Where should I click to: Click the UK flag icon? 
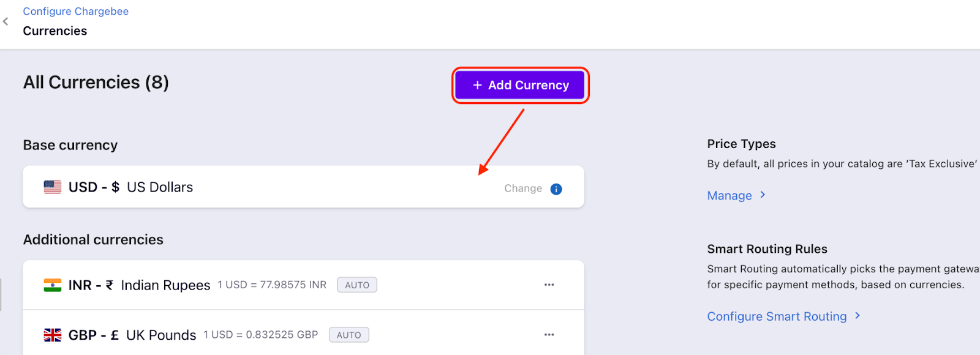(x=53, y=335)
